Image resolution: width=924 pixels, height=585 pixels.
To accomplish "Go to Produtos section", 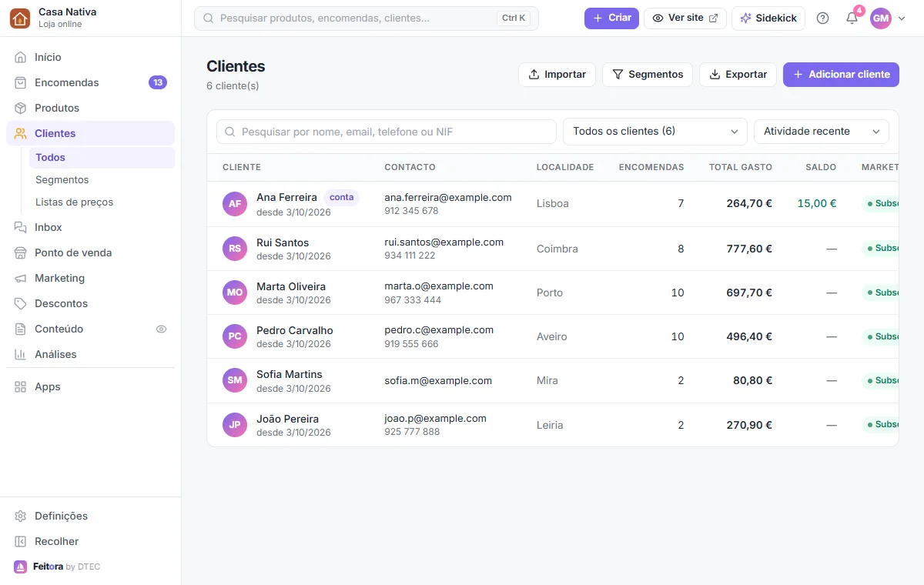I will point(91,108).
